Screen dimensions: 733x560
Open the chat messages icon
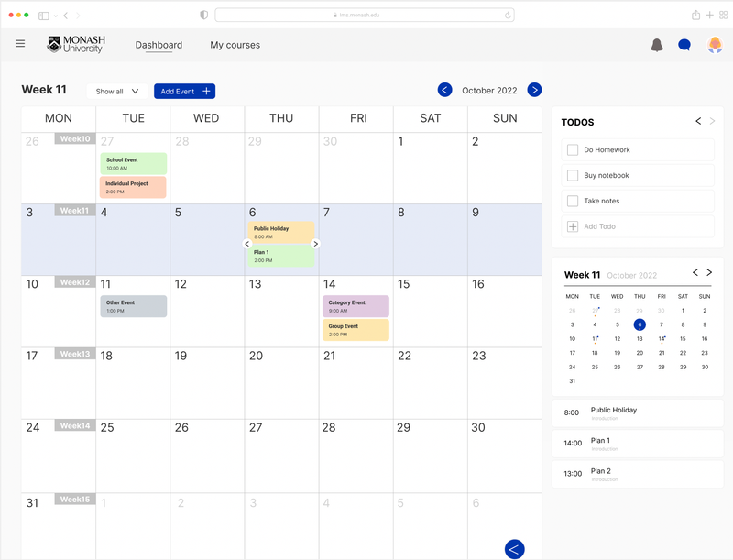coord(684,45)
